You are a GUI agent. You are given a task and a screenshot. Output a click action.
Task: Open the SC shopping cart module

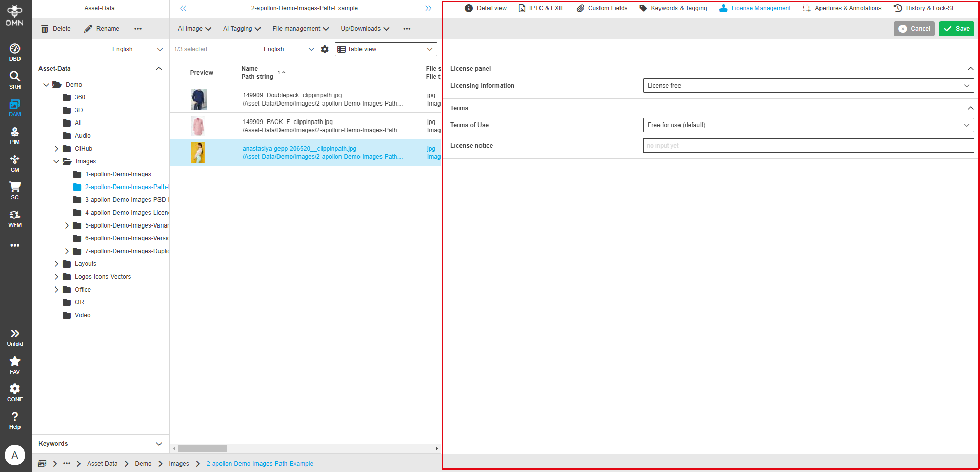15,191
